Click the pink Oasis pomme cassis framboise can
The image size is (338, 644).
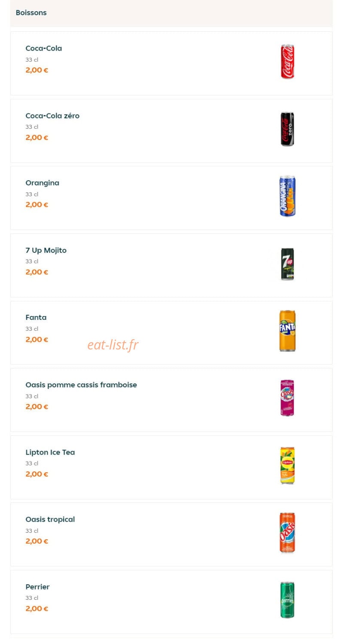click(x=287, y=398)
